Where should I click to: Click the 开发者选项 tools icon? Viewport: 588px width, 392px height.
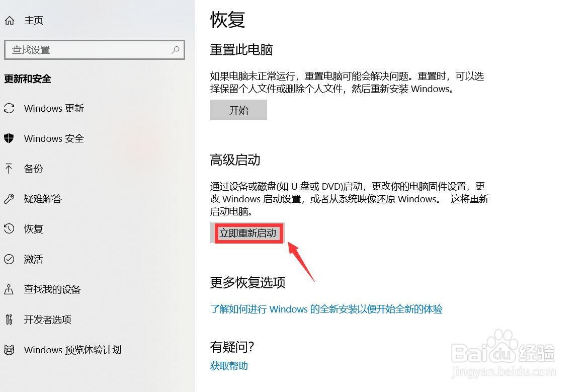click(9, 320)
